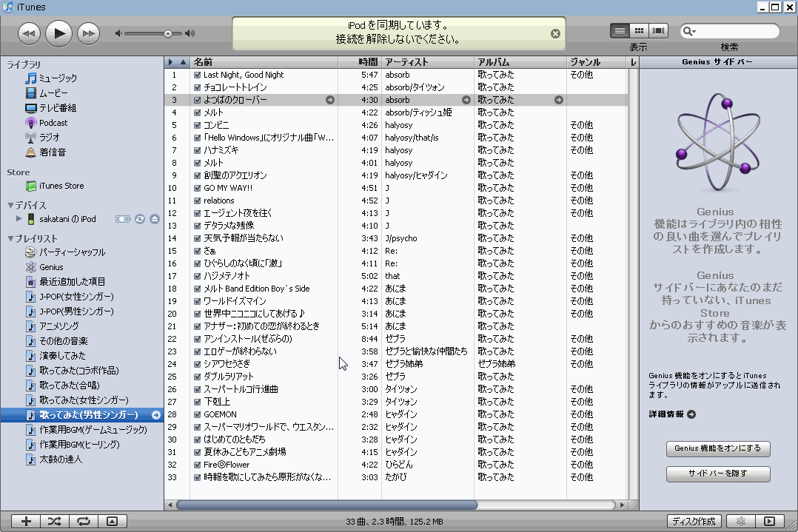798x532 pixels.
Task: Toggle repeat button in bottom bar
Action: (84, 522)
